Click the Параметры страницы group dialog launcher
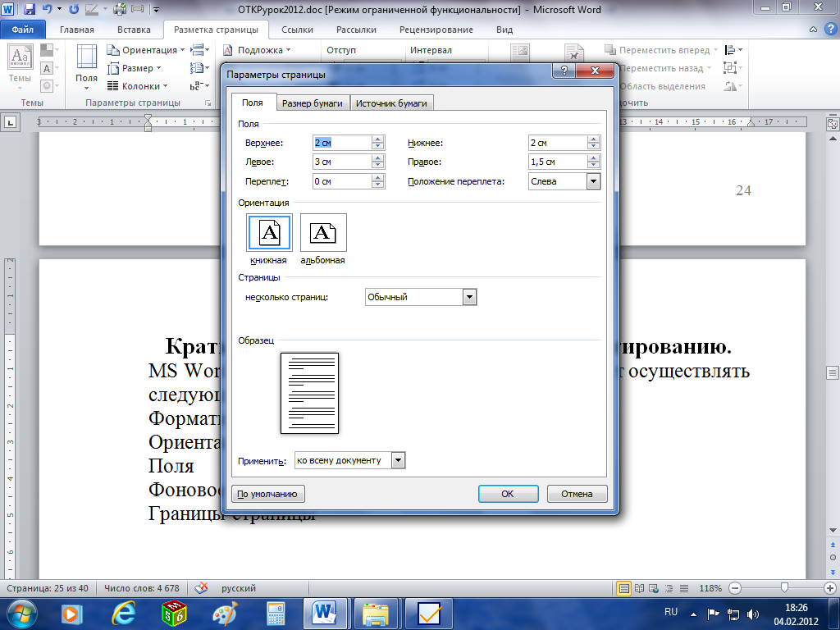Viewport: 840px width, 630px height. click(208, 103)
